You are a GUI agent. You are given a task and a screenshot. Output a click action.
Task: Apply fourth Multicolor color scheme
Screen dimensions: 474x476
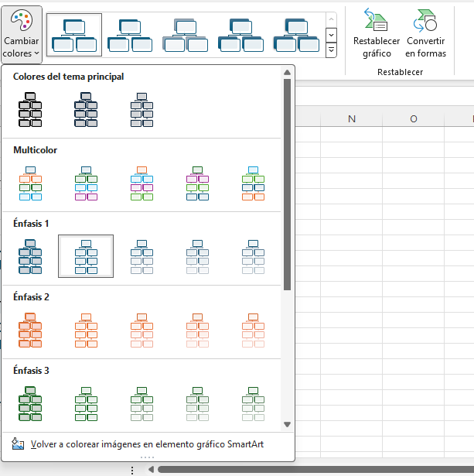point(197,183)
